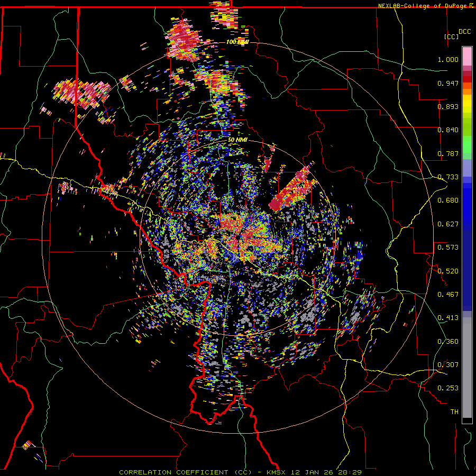Viewport: 476px width, 476px height.
Task: Click the Correlation Coefficient KMSX timestamp caption
Action: [x=241, y=472]
